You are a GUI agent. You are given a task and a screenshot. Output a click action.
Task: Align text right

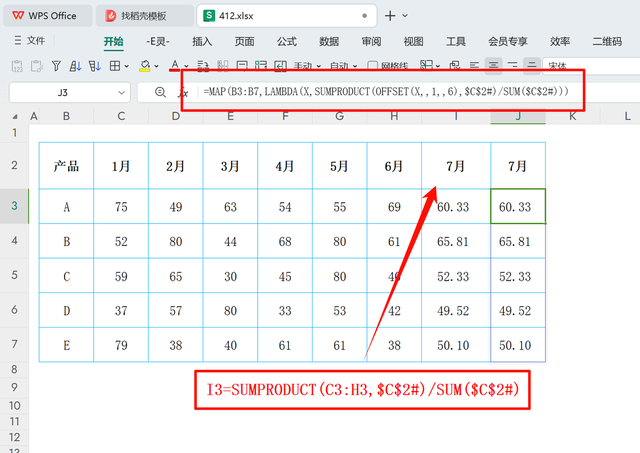coord(512,65)
